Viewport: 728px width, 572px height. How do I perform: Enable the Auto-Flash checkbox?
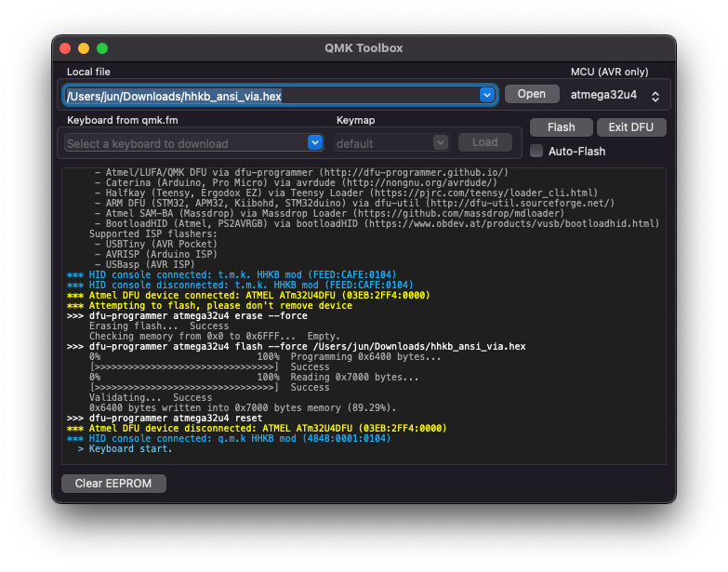click(x=536, y=151)
